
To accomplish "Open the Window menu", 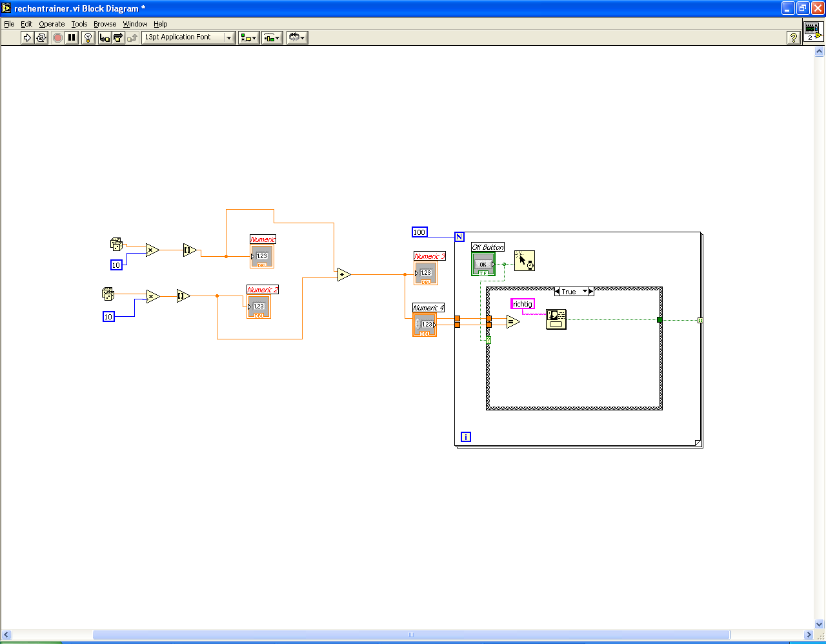I will click(x=136, y=24).
